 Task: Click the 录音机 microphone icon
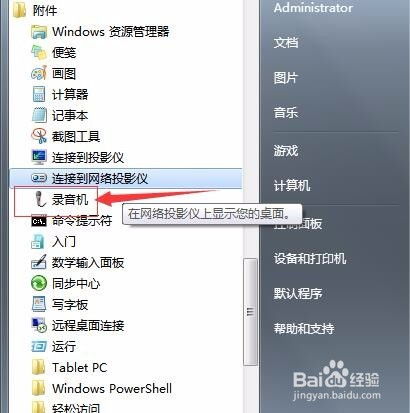(40, 199)
